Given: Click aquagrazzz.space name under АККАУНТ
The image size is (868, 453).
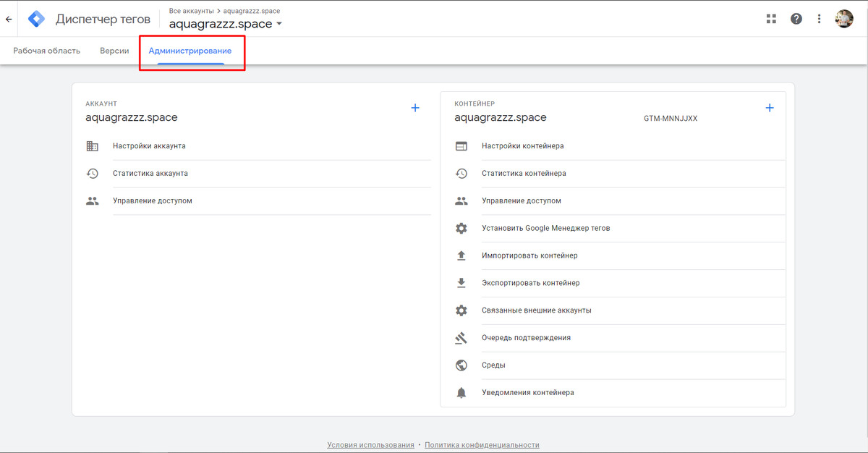Looking at the screenshot, I should (132, 117).
